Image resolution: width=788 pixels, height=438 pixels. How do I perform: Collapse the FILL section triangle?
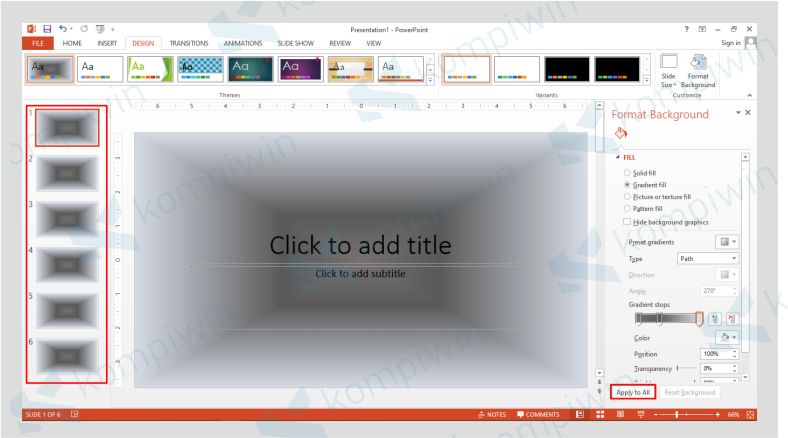pyautogui.click(x=618, y=157)
